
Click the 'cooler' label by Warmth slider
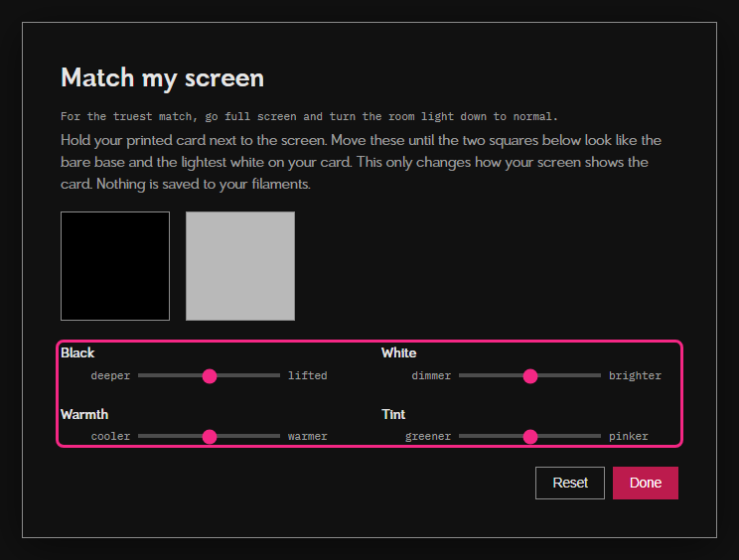[110, 437]
